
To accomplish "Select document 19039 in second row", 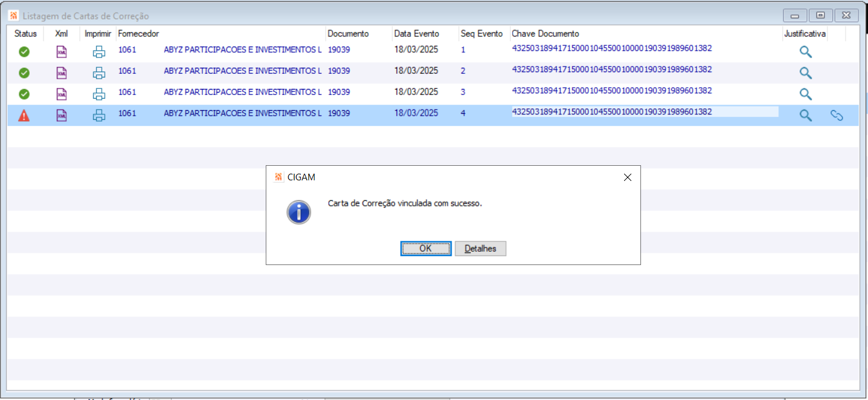I will coord(339,71).
